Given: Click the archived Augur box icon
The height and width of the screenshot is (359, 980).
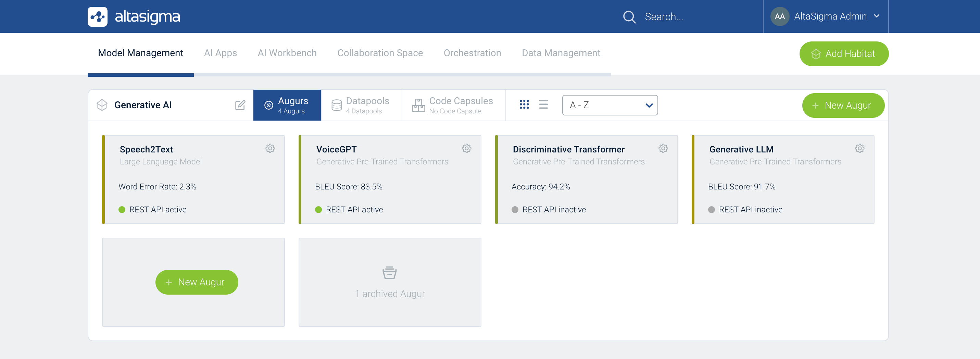Looking at the screenshot, I should point(389,273).
